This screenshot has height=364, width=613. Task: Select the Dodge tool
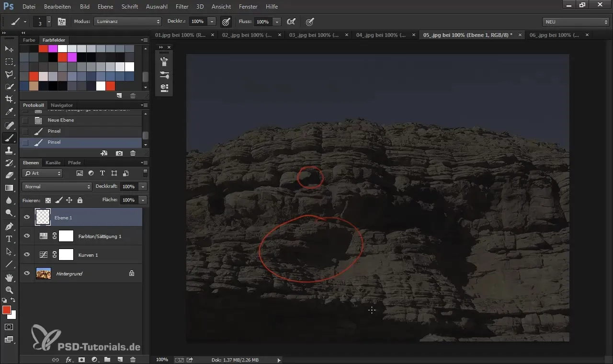(9, 213)
